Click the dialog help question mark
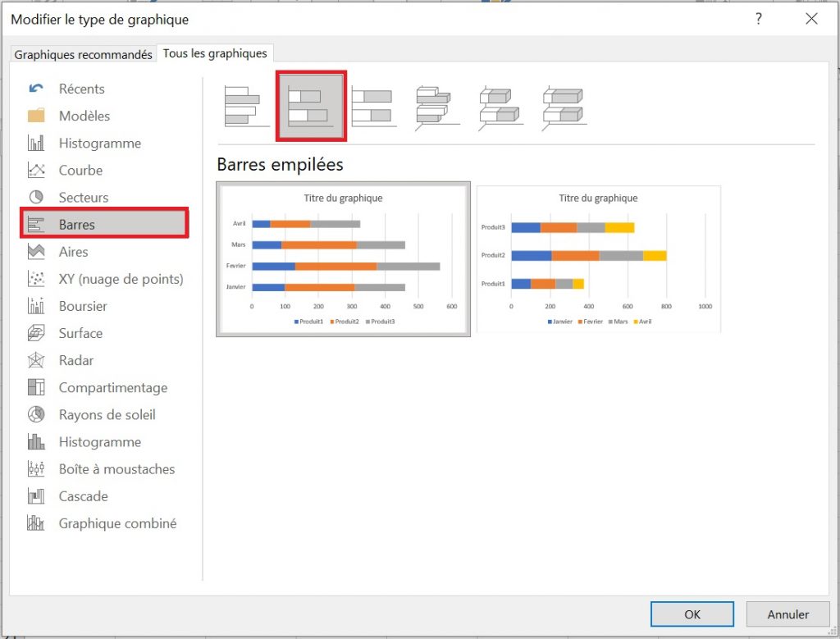 [x=757, y=18]
